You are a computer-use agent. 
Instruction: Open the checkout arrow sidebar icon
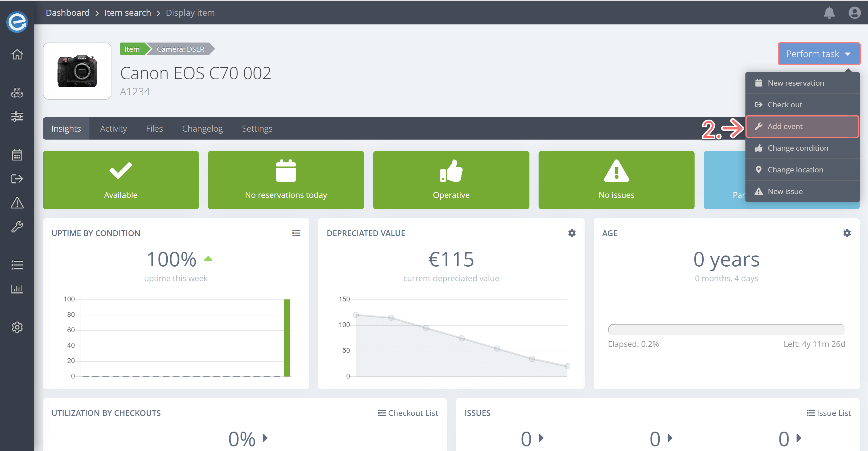[x=17, y=179]
